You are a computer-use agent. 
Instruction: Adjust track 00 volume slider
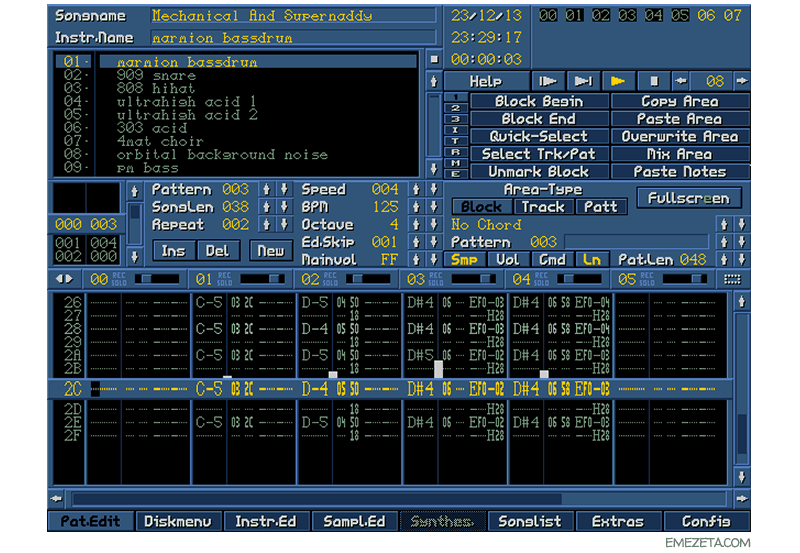click(x=157, y=279)
